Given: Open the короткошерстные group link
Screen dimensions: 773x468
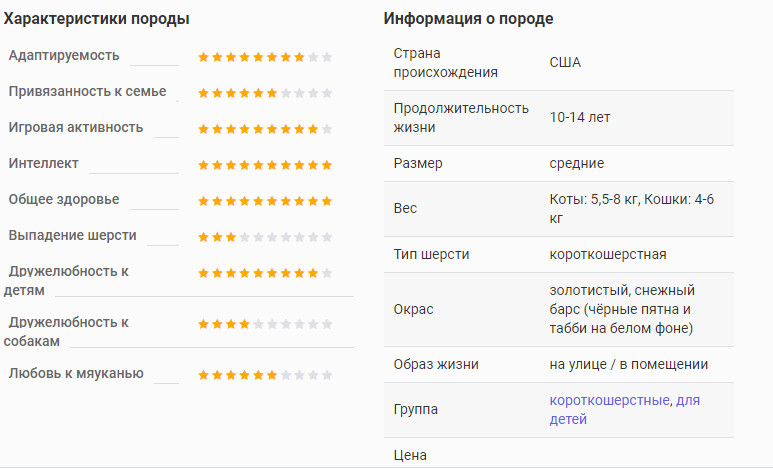Looking at the screenshot, I should pos(609,400).
